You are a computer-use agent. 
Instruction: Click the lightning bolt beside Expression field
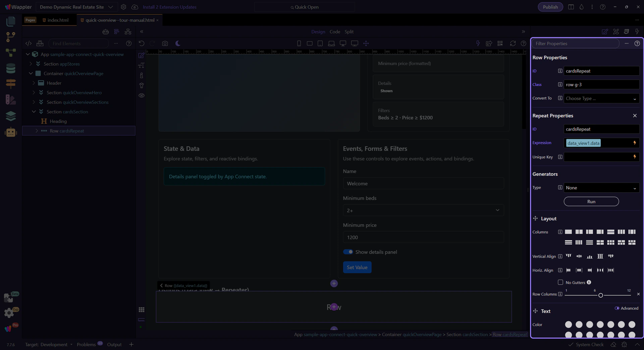635,143
